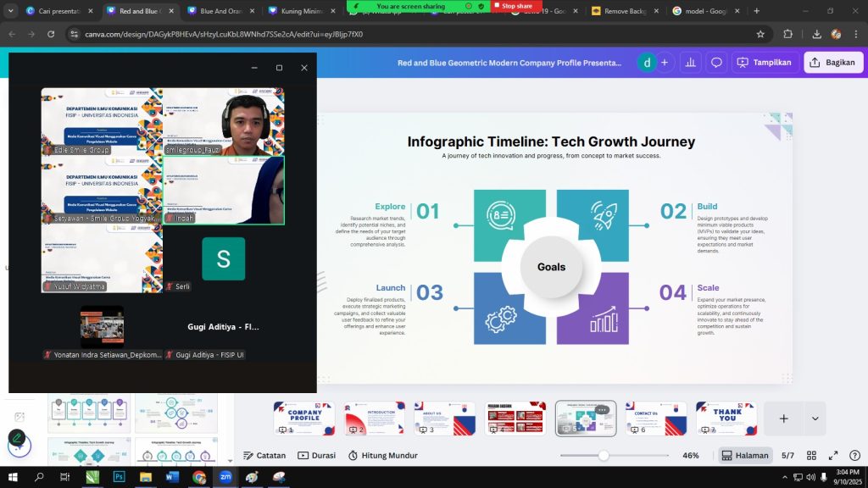Screen dimensions: 868x488
Task: Enter fullscreen mode icon
Action: pyautogui.click(x=833, y=455)
